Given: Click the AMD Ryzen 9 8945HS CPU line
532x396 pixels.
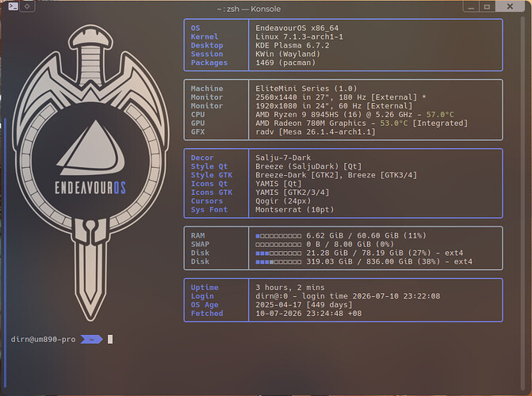Looking at the screenshot, I should 354,115.
